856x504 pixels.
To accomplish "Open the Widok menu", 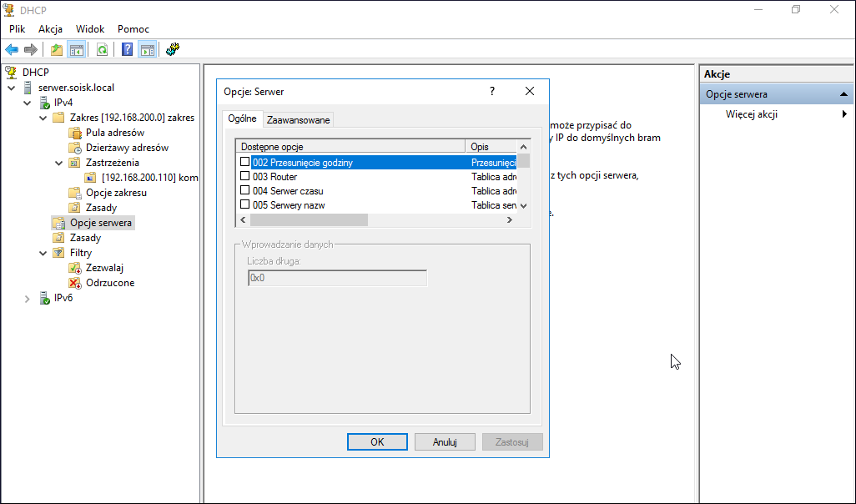I will coord(90,29).
